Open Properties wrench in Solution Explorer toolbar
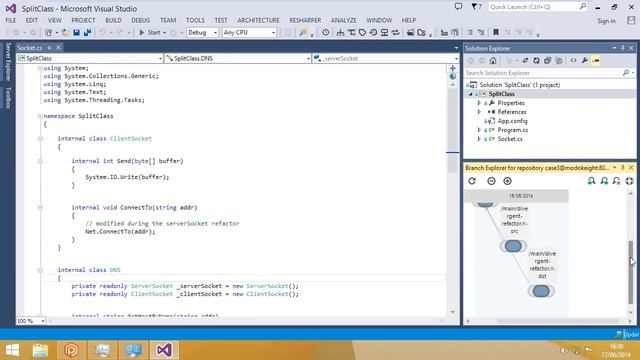Image resolution: width=640 pixels, height=360 pixels. 584,61
